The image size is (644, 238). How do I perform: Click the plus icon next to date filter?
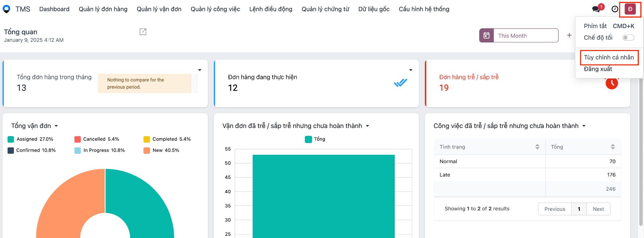click(x=569, y=35)
